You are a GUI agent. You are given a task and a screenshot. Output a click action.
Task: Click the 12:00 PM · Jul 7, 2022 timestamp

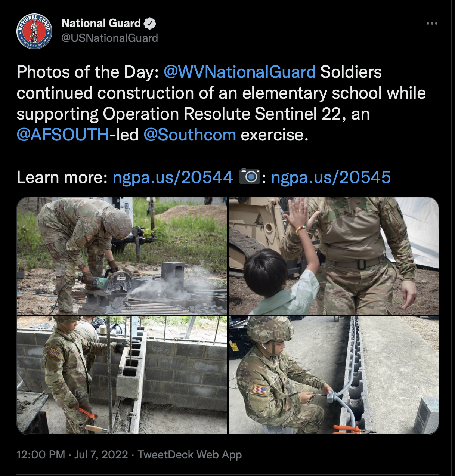click(x=72, y=455)
